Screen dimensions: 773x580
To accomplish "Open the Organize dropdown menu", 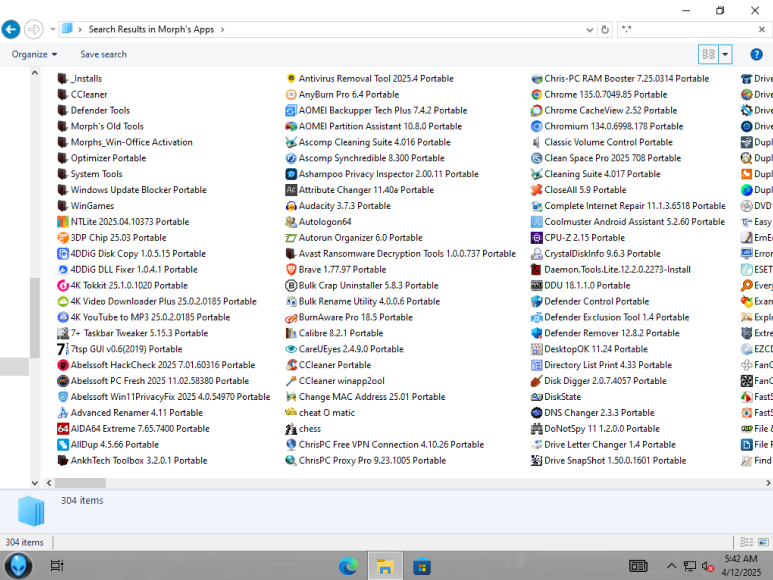I will click(34, 54).
